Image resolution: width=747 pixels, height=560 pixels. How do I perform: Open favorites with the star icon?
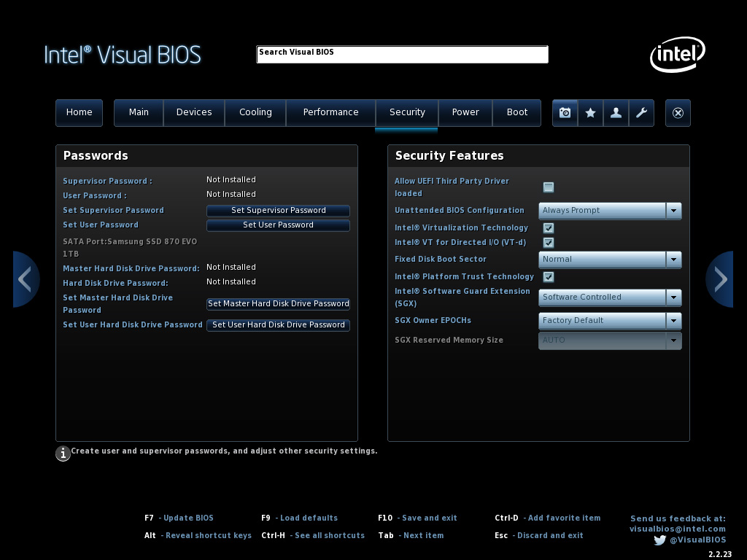click(590, 113)
